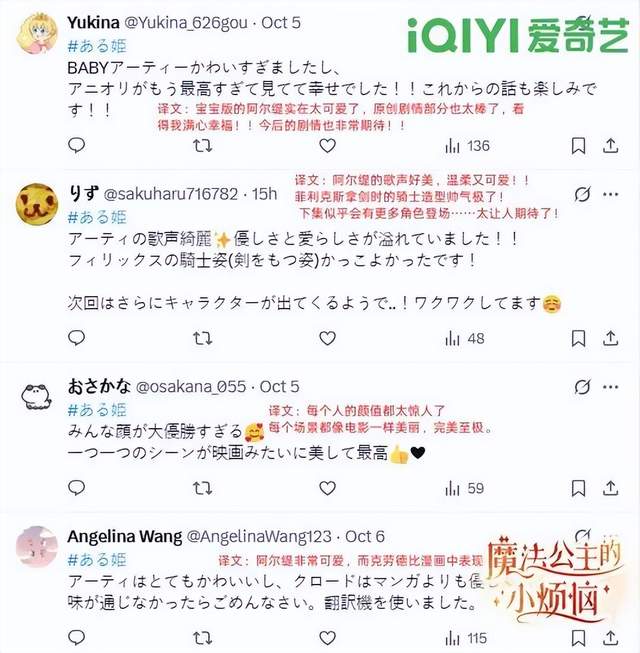Reply to Yukina's tweet
This screenshot has width=640, height=653.
[x=76, y=145]
